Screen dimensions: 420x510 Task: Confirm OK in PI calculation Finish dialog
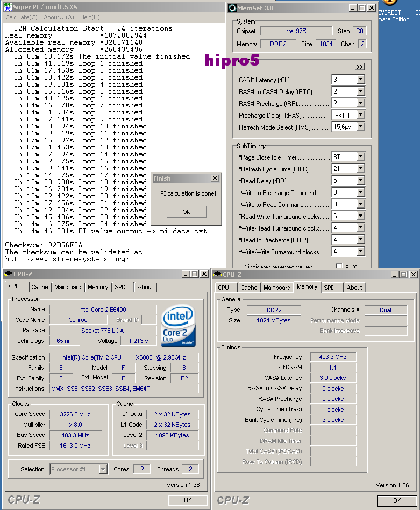click(187, 212)
